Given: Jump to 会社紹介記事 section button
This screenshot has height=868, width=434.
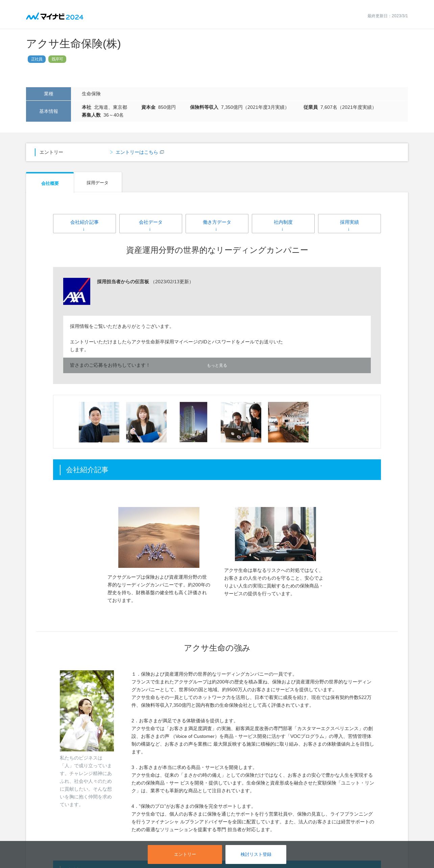Looking at the screenshot, I should (x=85, y=223).
